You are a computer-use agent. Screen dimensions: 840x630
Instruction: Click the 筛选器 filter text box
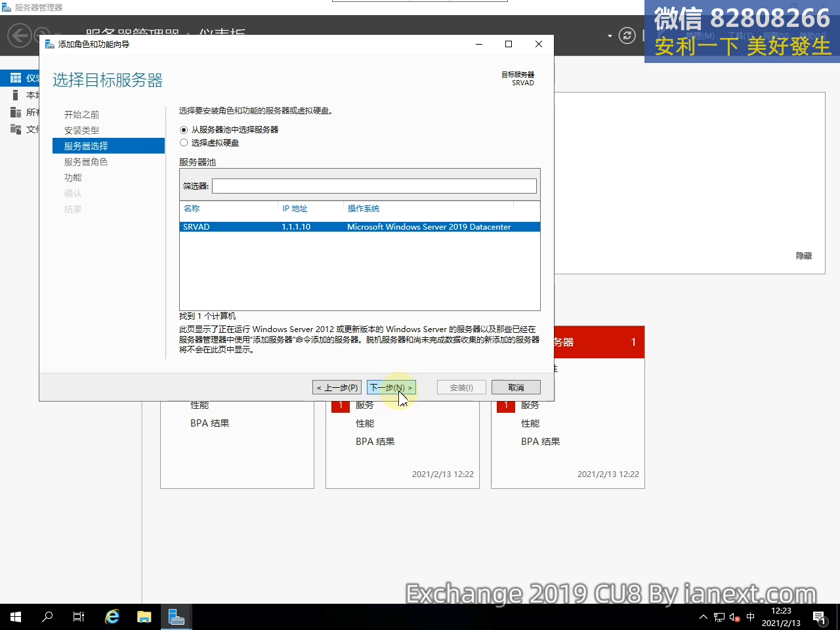click(374, 186)
